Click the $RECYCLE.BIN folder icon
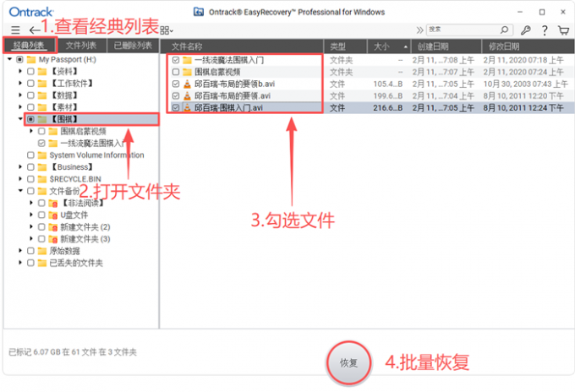 (x=42, y=179)
